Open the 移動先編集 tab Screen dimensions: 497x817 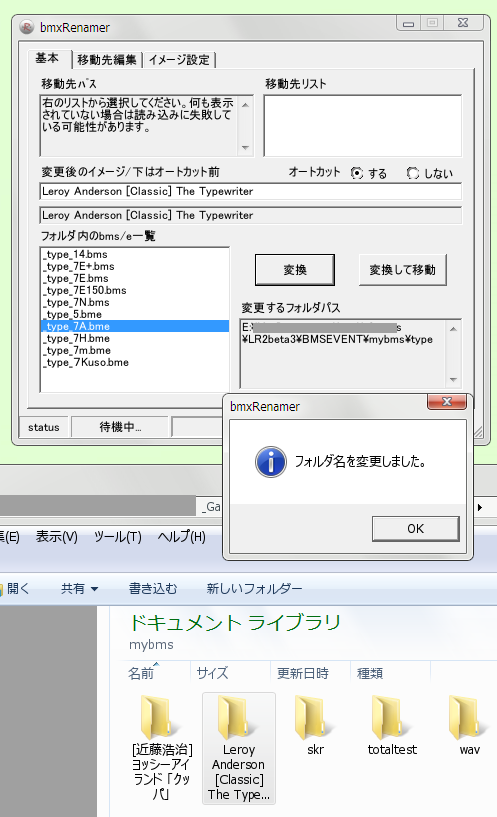(107, 60)
